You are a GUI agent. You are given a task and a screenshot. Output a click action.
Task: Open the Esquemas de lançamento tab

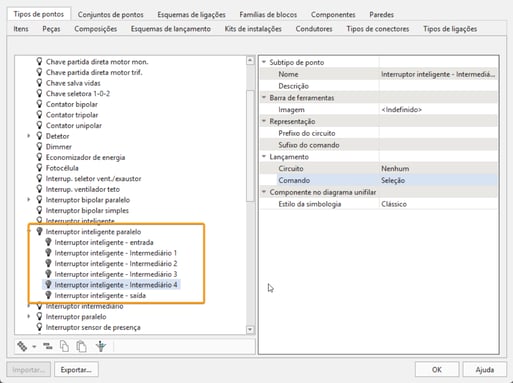pos(171,29)
